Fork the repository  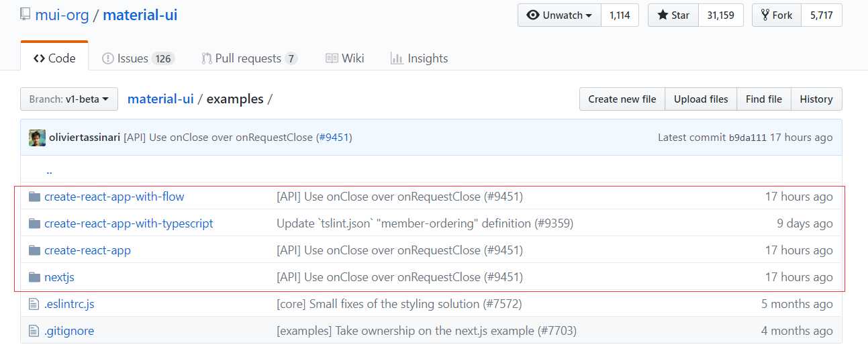[777, 15]
